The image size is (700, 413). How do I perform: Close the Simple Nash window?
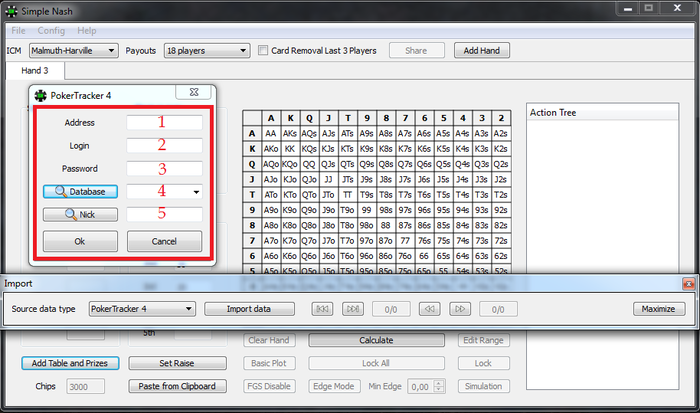(x=677, y=8)
